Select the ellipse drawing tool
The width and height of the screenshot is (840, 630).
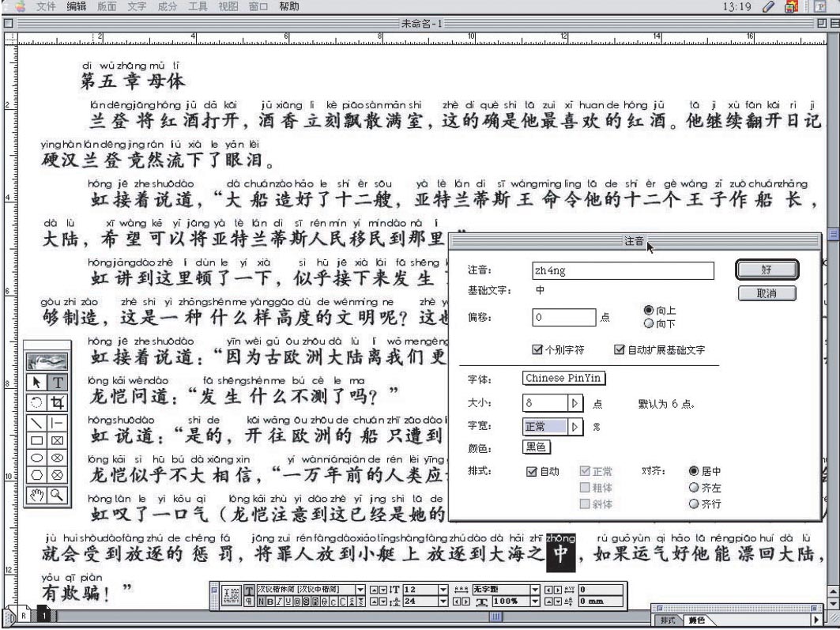click(36, 459)
